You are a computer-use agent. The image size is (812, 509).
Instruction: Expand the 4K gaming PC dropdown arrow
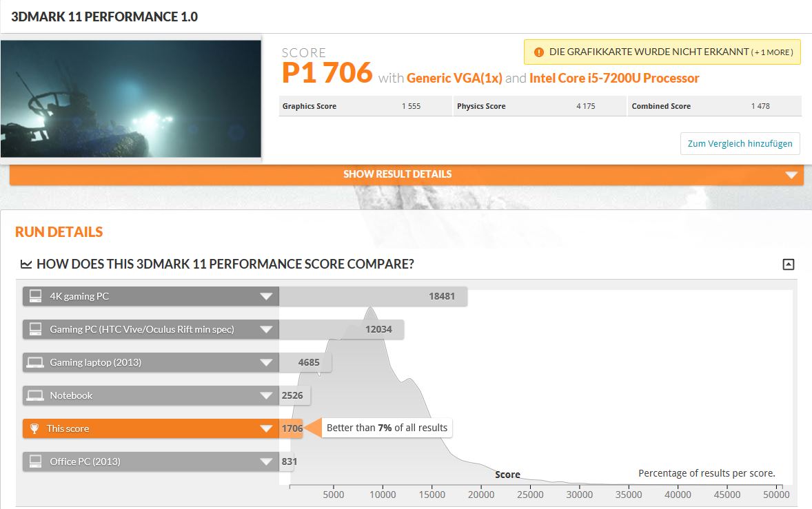(266, 296)
